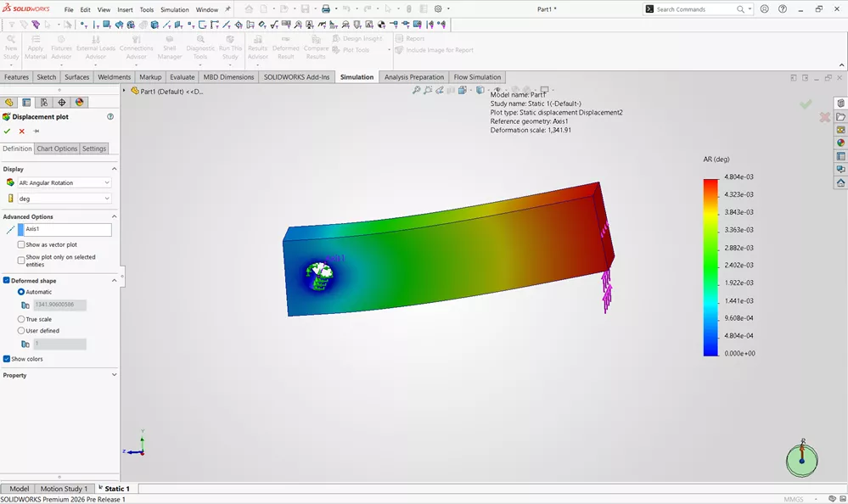This screenshot has height=504, width=848.
Task: Cancel the plot with the red X
Action: click(20, 131)
